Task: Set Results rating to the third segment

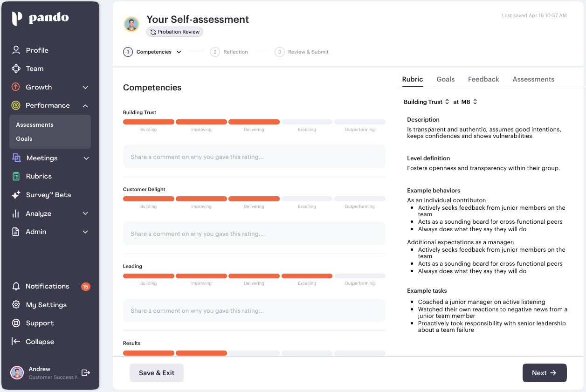Action: [254, 353]
